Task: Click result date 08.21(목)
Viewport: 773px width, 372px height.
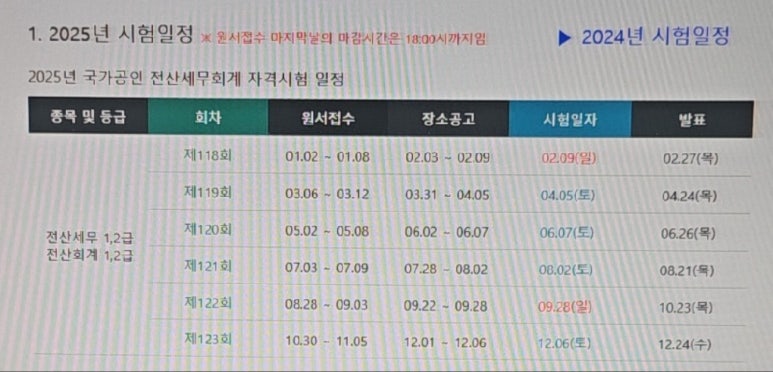Action: click(x=687, y=271)
